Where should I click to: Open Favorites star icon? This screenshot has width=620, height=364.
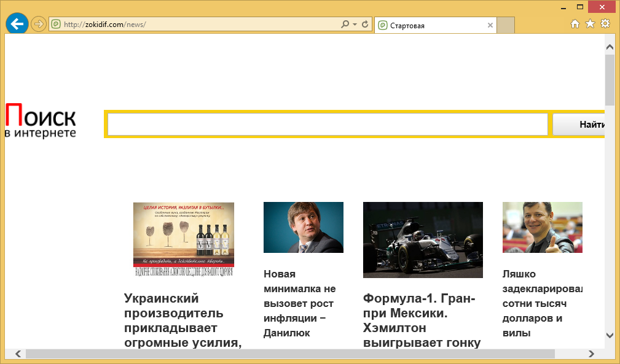[590, 24]
